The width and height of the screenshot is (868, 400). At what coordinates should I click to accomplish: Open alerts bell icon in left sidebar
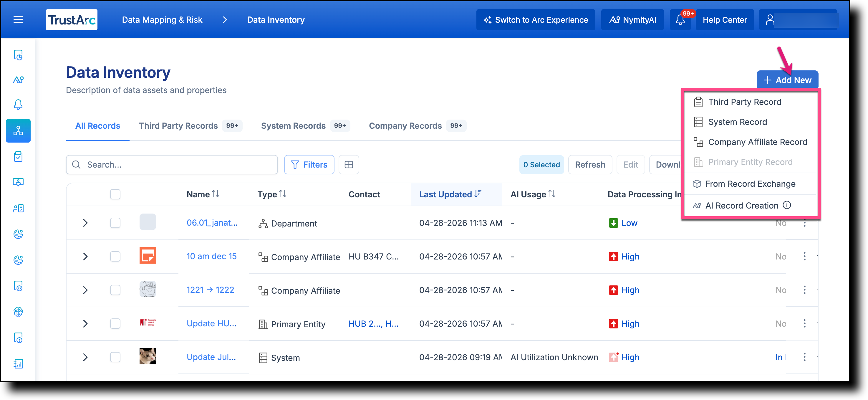[x=18, y=105]
